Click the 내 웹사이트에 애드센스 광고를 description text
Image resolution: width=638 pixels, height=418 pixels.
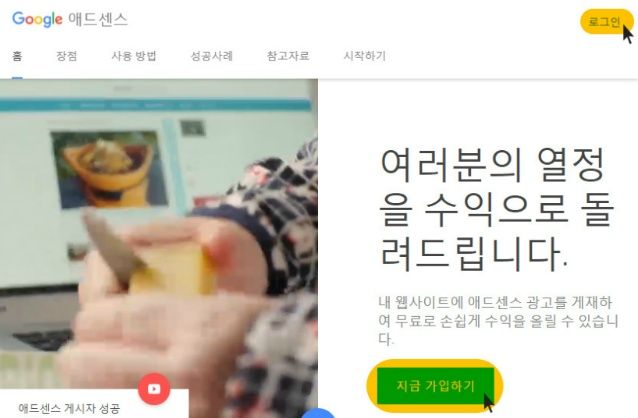coord(498,321)
